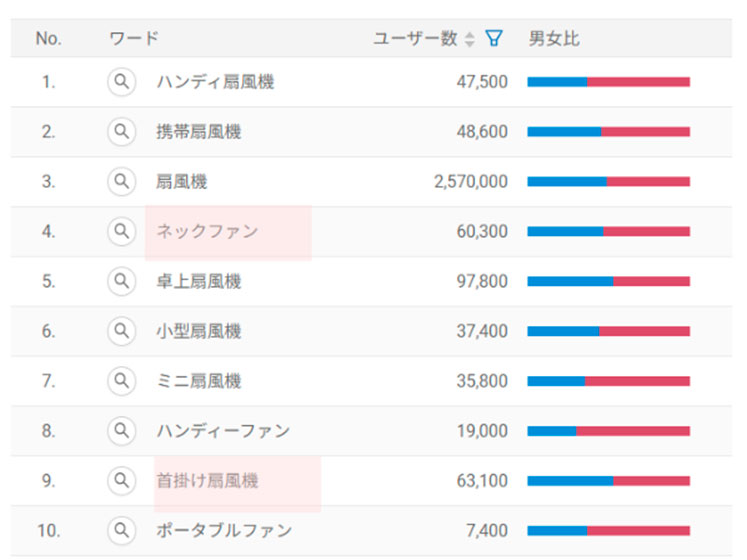Toggle sort arrows on ユーザー数 column
This screenshot has width=747, height=560.
click(x=470, y=39)
